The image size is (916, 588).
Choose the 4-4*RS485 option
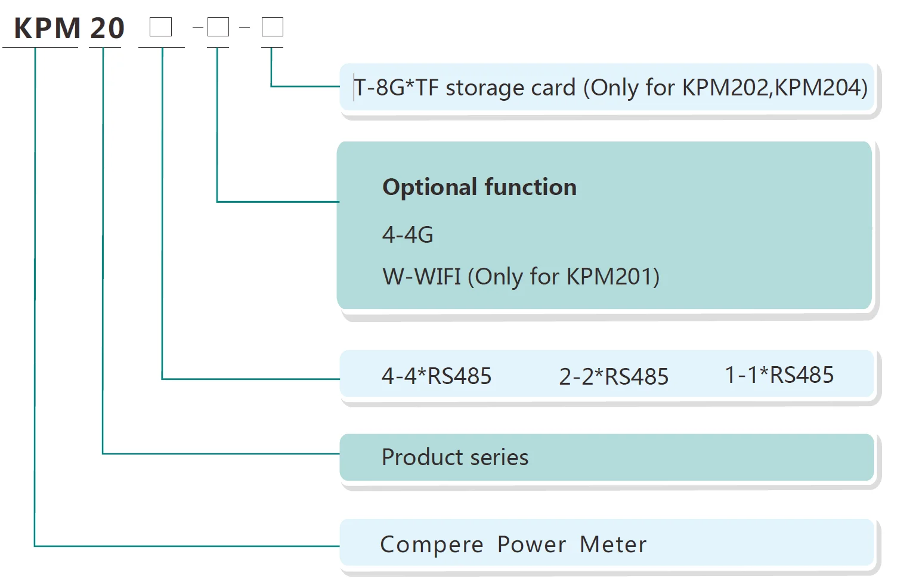[x=437, y=376]
